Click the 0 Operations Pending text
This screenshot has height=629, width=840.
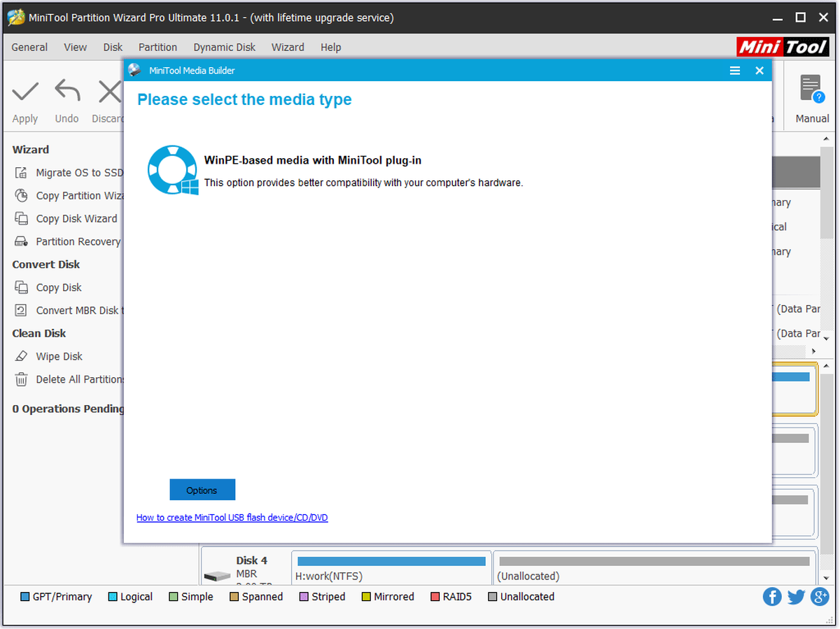pyautogui.click(x=68, y=409)
